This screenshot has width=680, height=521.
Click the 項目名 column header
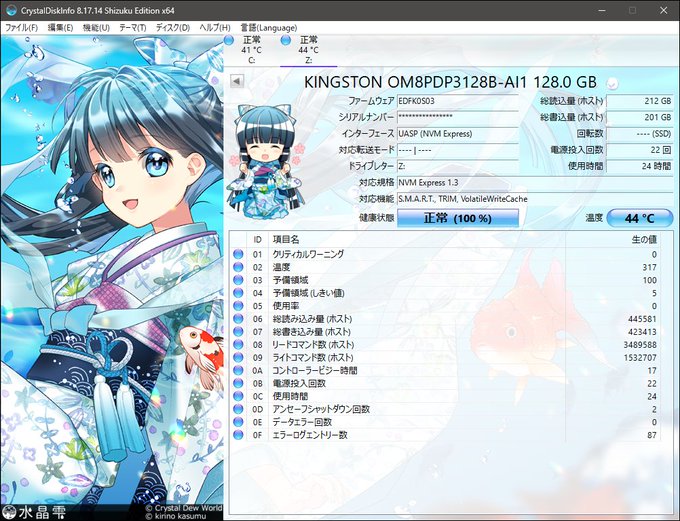click(x=286, y=239)
